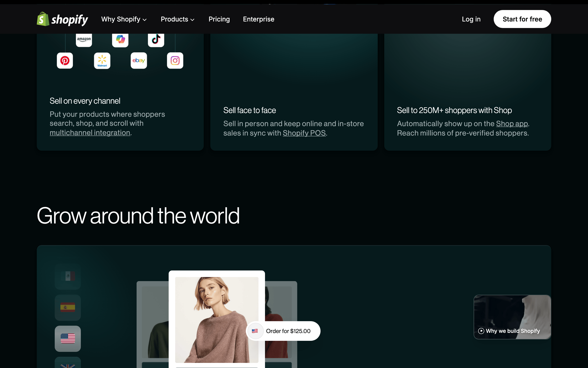Expand the Why Shopify menu
The height and width of the screenshot is (368, 588).
point(124,19)
